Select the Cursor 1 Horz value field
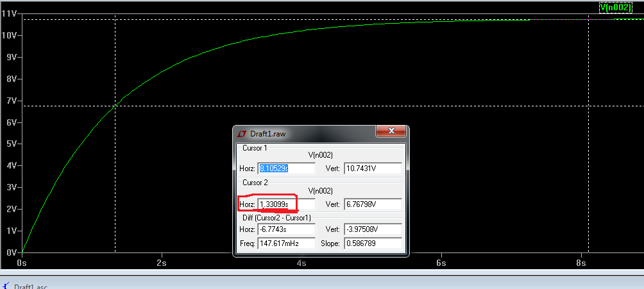Screen dimensions: 644x289 tap(286, 169)
